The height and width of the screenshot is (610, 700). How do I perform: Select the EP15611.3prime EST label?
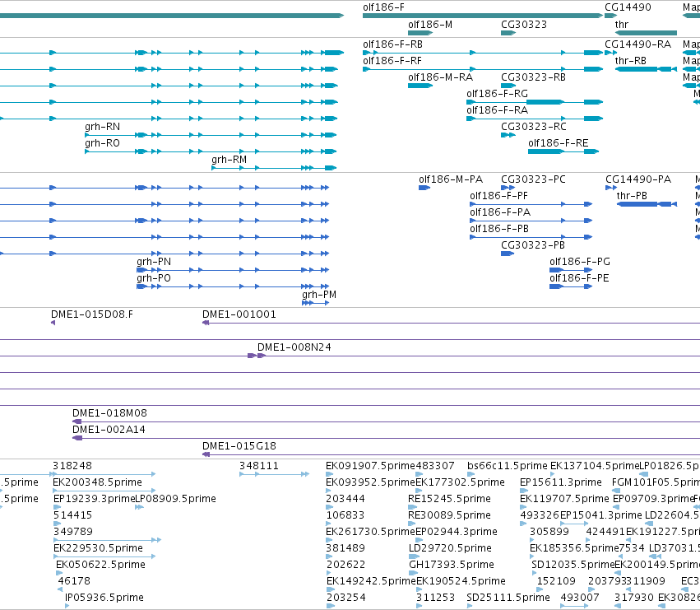coord(561,482)
